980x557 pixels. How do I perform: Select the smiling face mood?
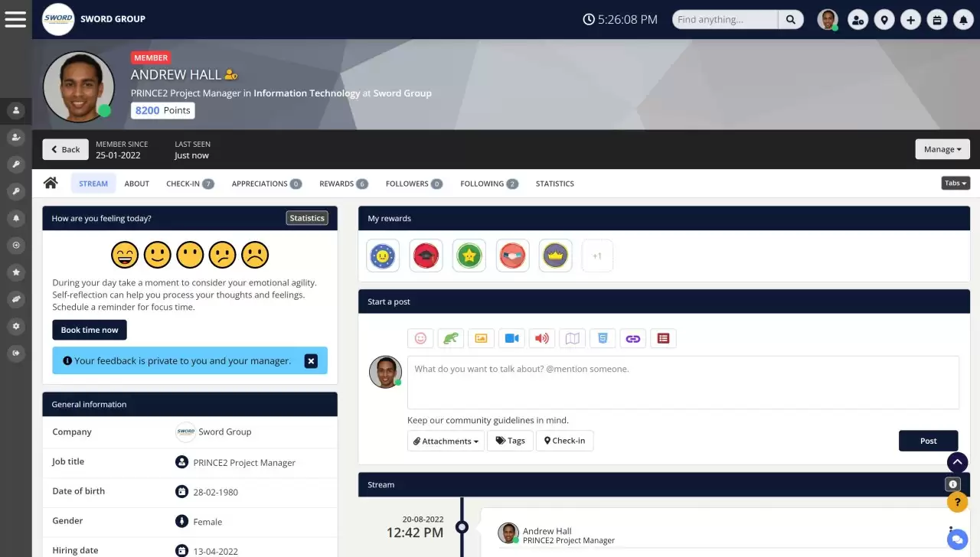[158, 254]
